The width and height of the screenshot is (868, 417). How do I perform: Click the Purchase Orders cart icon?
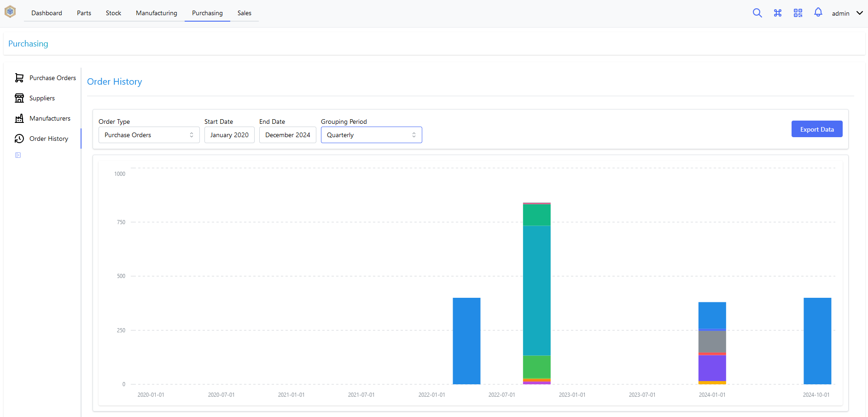pyautogui.click(x=19, y=78)
